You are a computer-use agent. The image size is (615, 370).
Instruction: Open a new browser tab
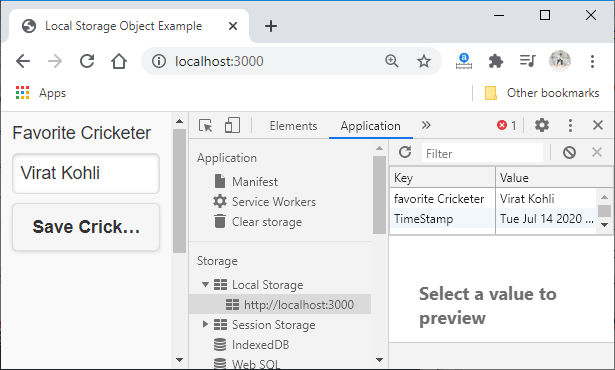coord(271,26)
